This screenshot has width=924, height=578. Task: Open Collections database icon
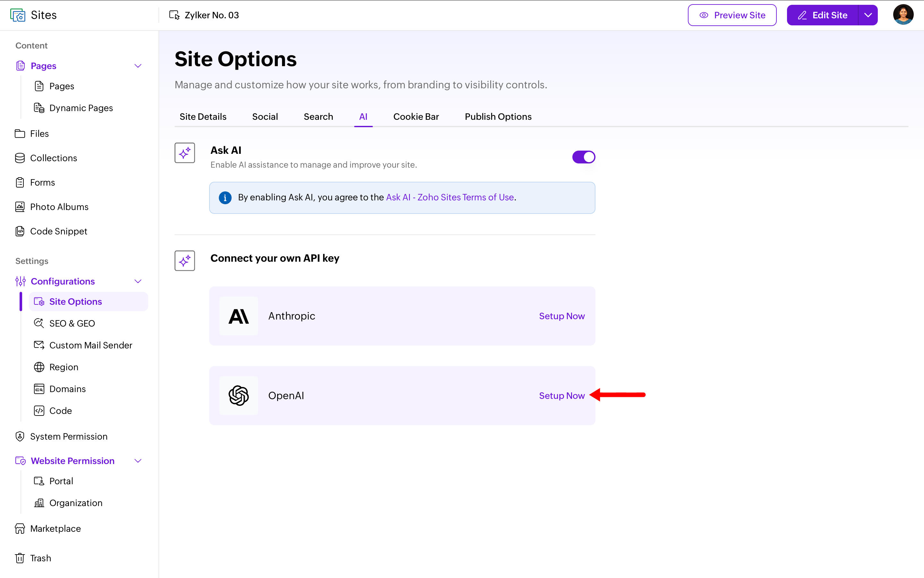(x=20, y=158)
